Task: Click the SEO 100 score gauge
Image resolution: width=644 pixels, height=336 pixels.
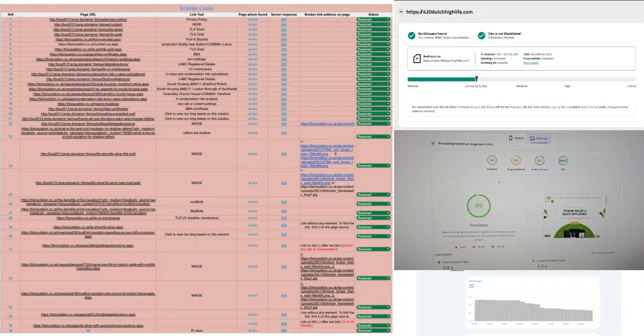Action: tap(563, 160)
